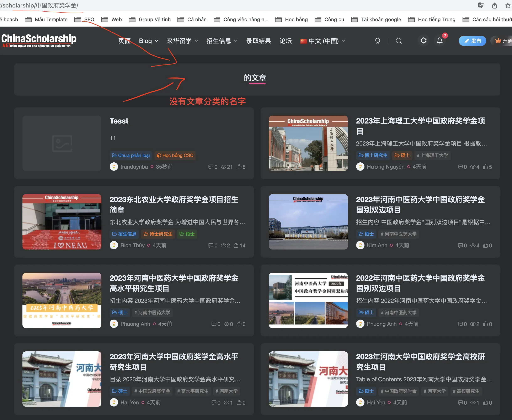The height and width of the screenshot is (420, 512).
Task: Click the ChinaScholarship site logo
Action: pos(39,40)
